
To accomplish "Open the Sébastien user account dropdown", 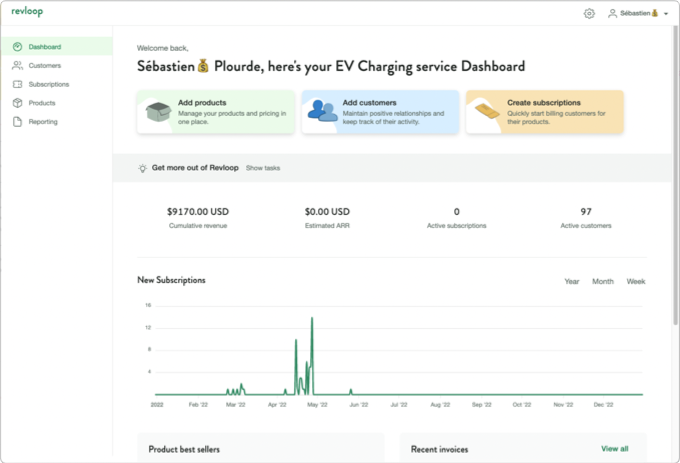I will click(x=638, y=13).
